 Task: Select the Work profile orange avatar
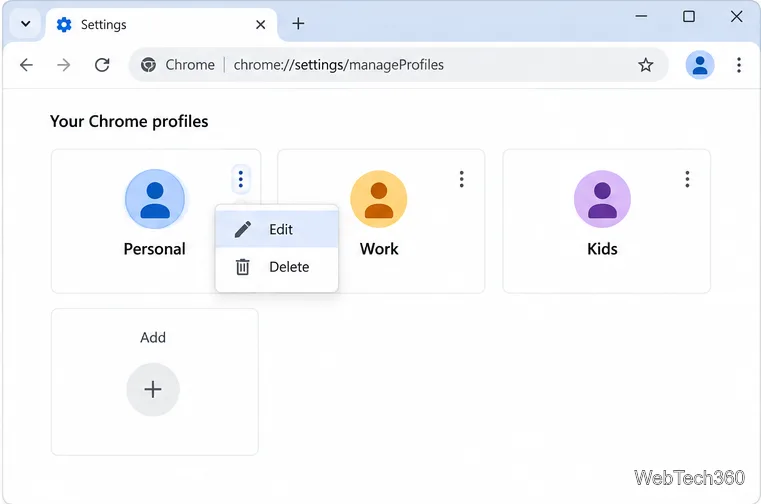coord(379,199)
